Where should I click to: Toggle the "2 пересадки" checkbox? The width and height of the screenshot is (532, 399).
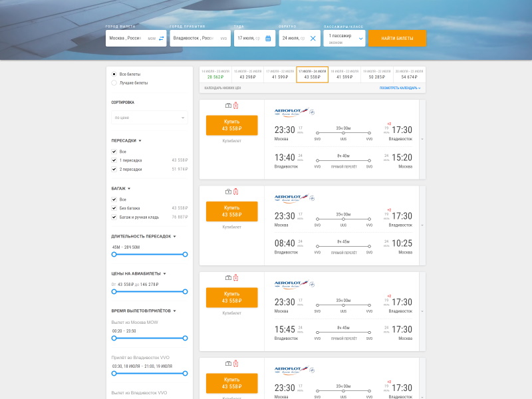click(114, 169)
